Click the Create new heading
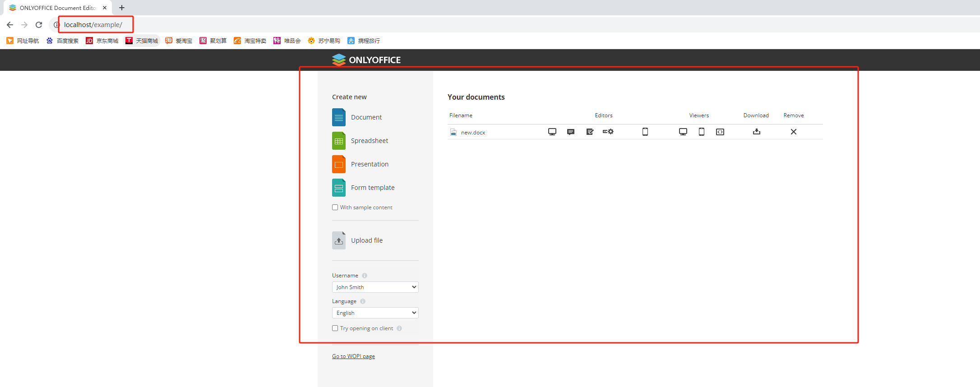 pos(349,97)
